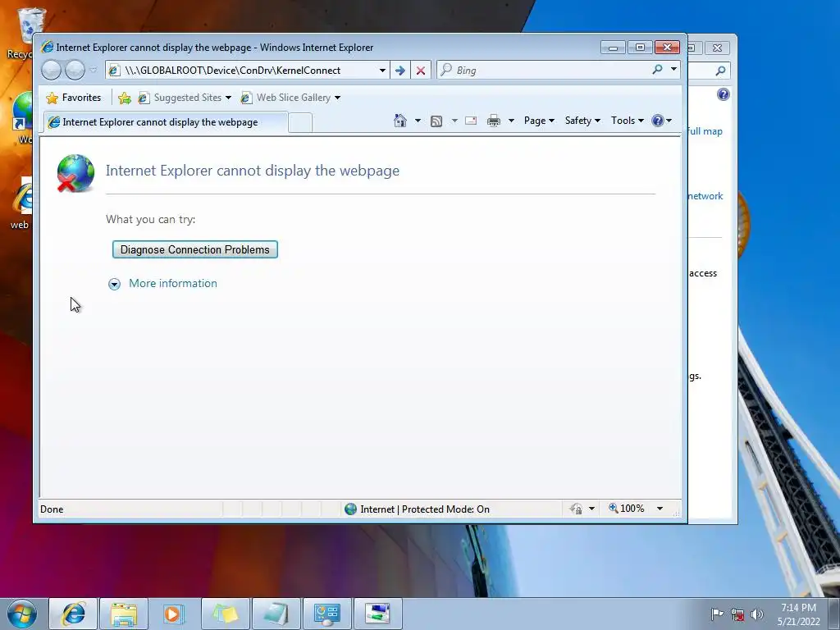Expand Home button dropdown arrow
840x630 pixels.
click(418, 121)
